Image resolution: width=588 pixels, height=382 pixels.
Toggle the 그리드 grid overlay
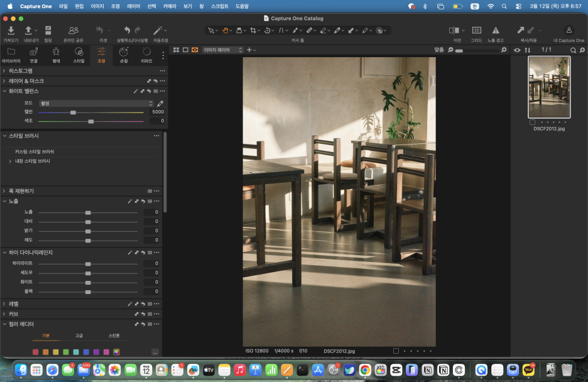(477, 30)
